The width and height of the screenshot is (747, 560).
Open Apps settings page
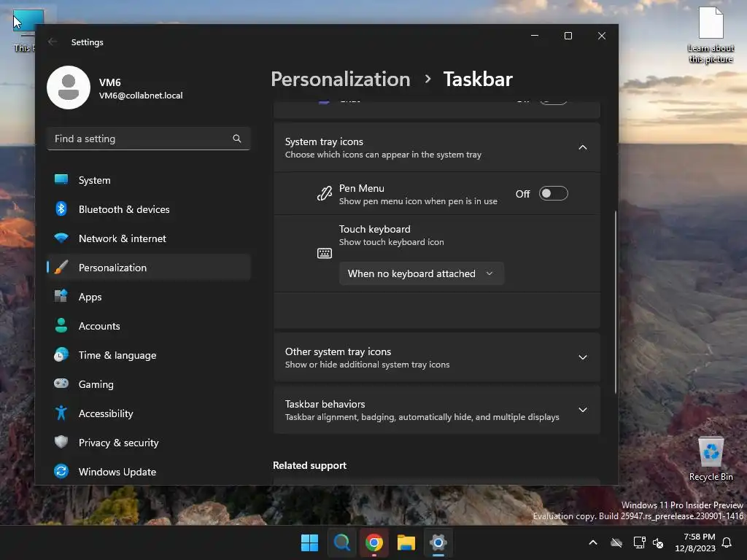click(149, 297)
